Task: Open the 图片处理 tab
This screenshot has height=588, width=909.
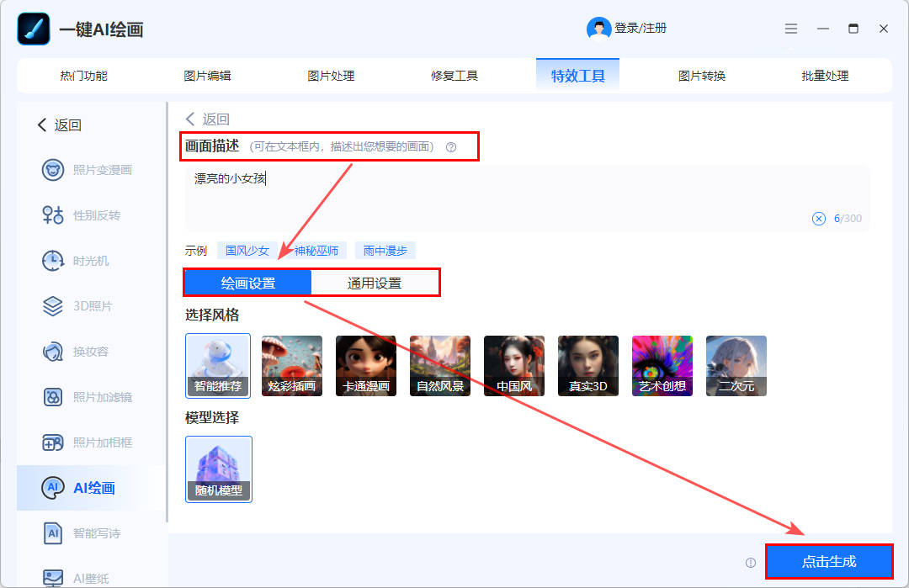Action: point(331,76)
